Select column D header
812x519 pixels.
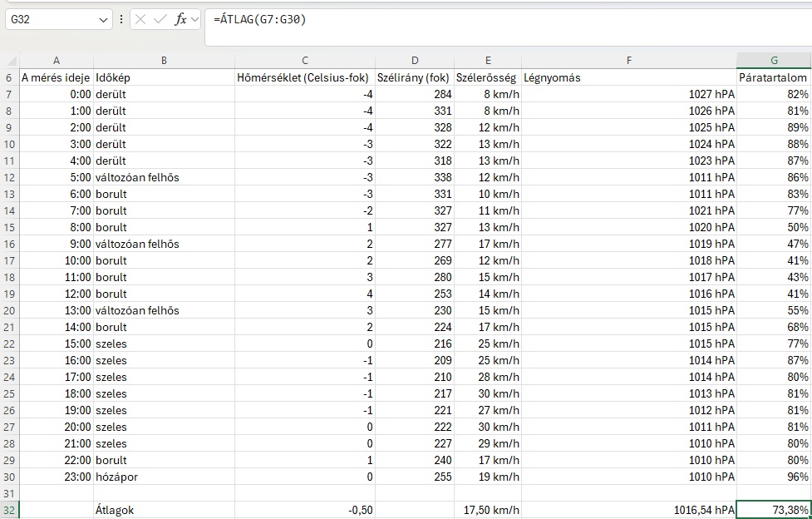click(414, 61)
